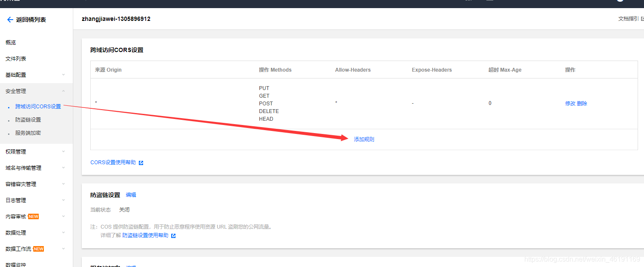Select 跨域访问CORS设置 submenu item

tap(38, 107)
